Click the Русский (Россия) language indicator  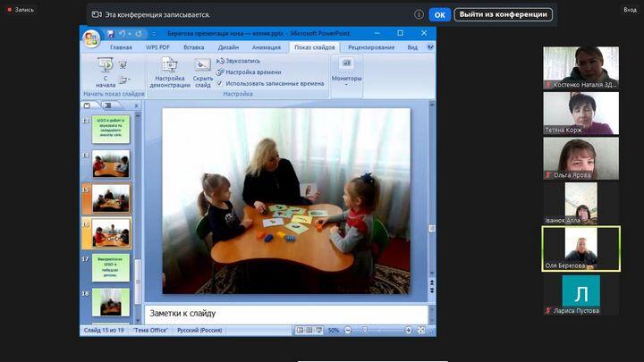coord(199,330)
